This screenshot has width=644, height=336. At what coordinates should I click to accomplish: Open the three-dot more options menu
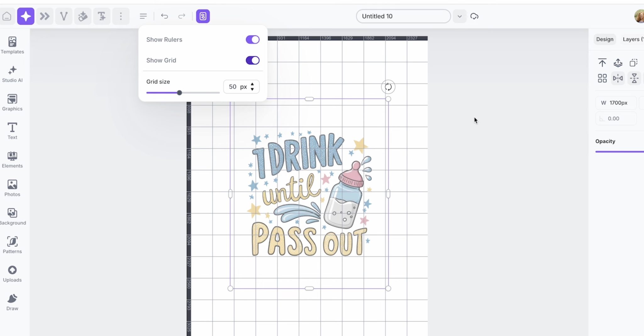pos(121,16)
